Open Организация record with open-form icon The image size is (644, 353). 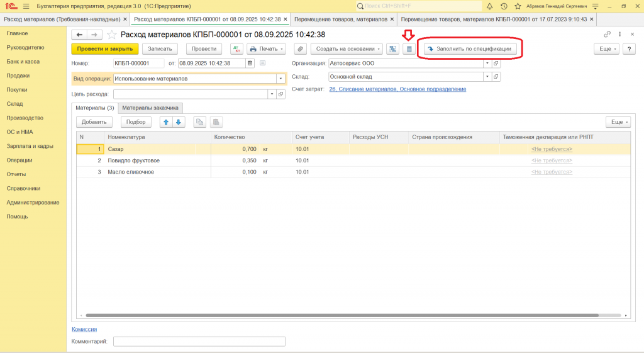tap(496, 64)
